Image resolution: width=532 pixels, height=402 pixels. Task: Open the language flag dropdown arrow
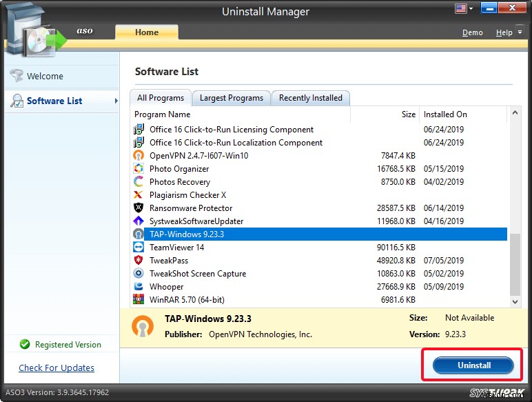point(471,8)
